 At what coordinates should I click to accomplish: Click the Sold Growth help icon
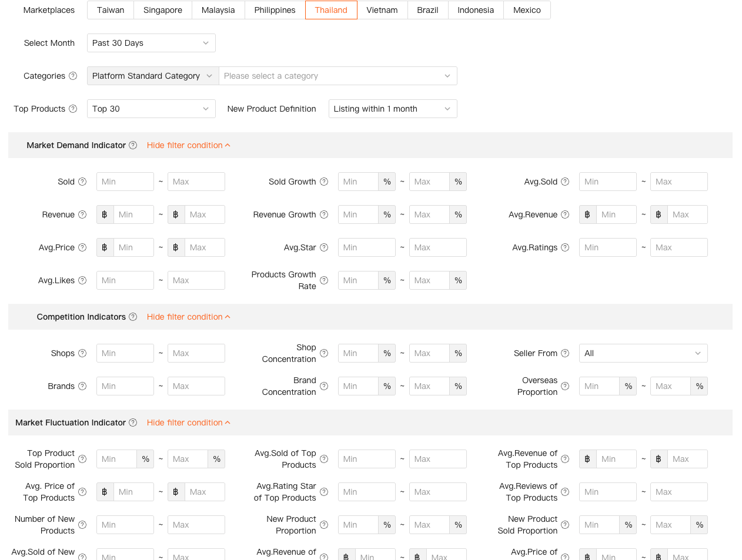pos(324,182)
